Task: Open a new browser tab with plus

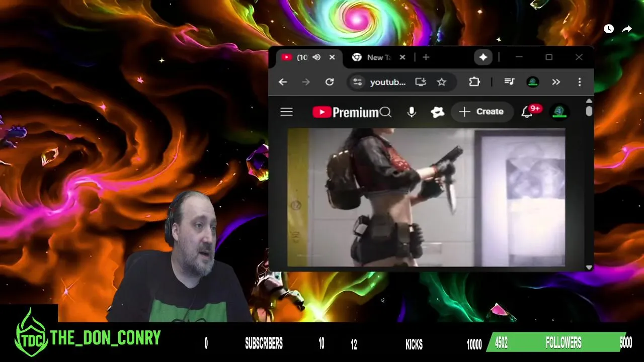Action: tap(426, 57)
